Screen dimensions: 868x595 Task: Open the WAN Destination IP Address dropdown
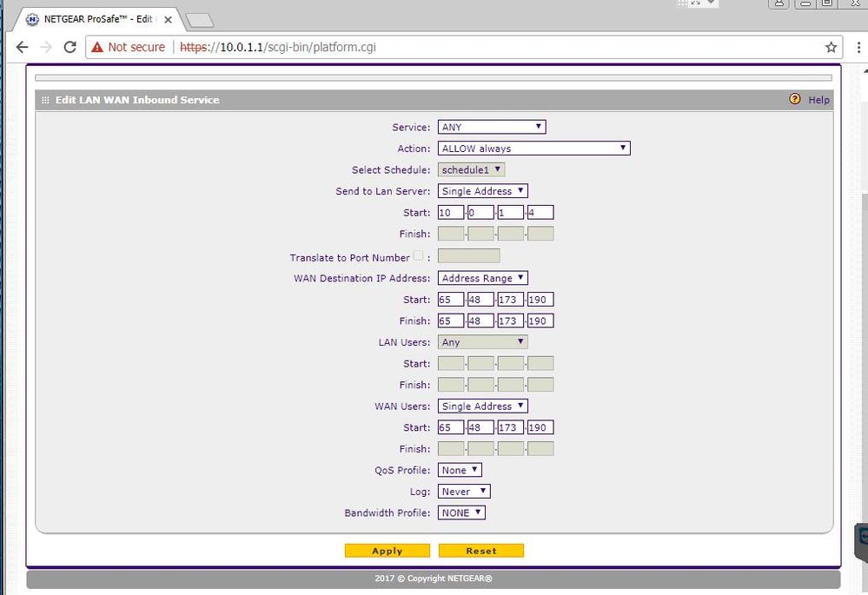tap(483, 278)
